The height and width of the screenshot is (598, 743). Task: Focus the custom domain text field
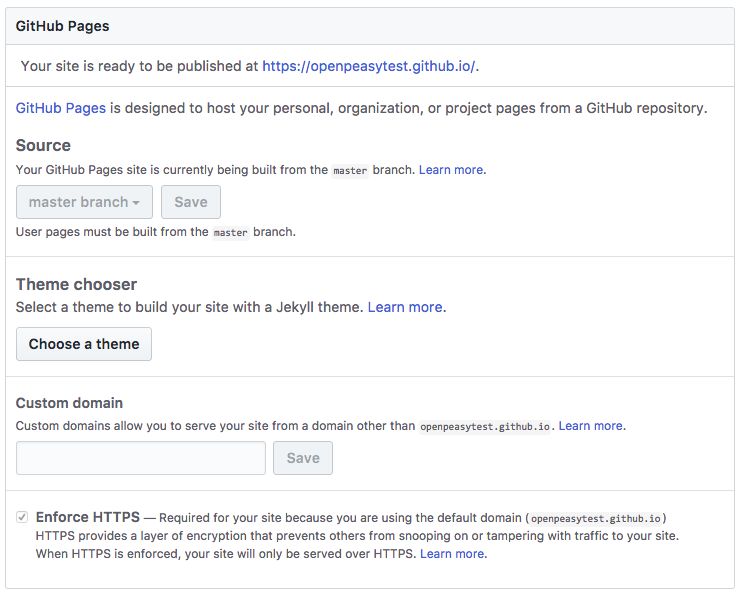pos(141,458)
